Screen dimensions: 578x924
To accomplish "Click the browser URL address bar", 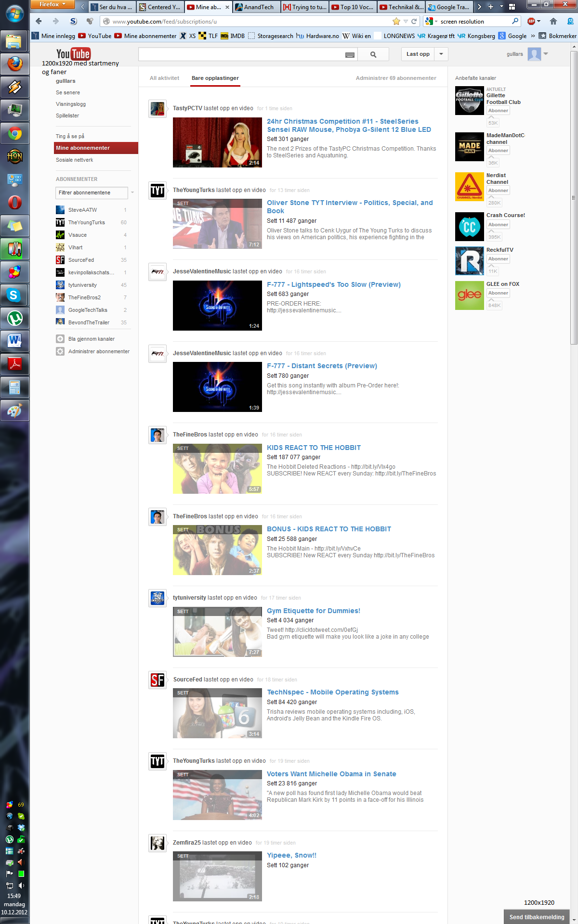I will point(246,21).
